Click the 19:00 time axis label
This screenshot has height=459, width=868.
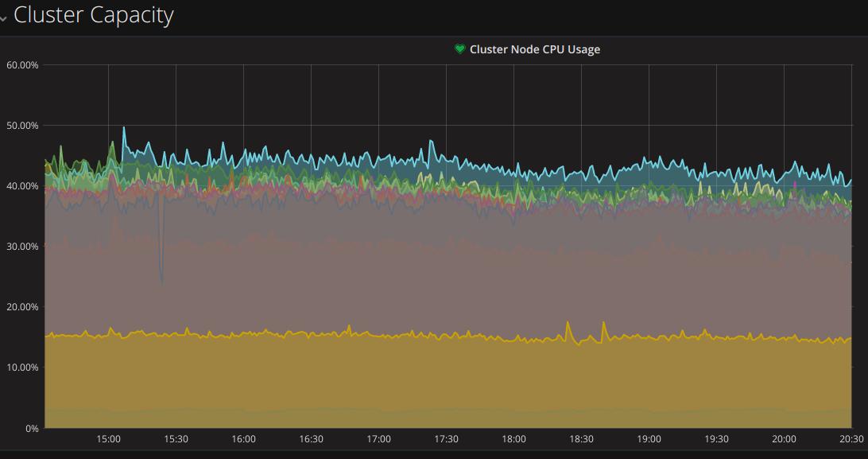pyautogui.click(x=649, y=439)
